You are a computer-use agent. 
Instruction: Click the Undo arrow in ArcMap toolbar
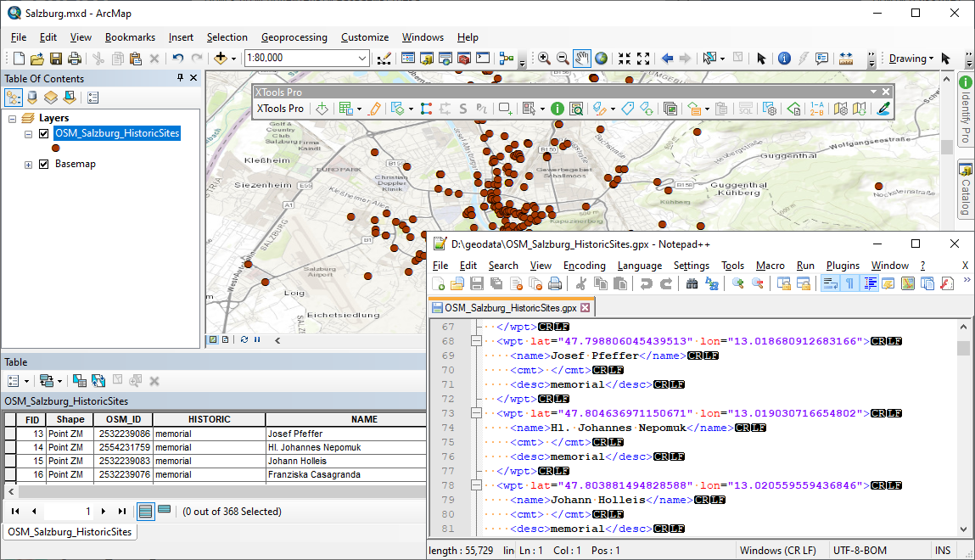[x=178, y=59]
